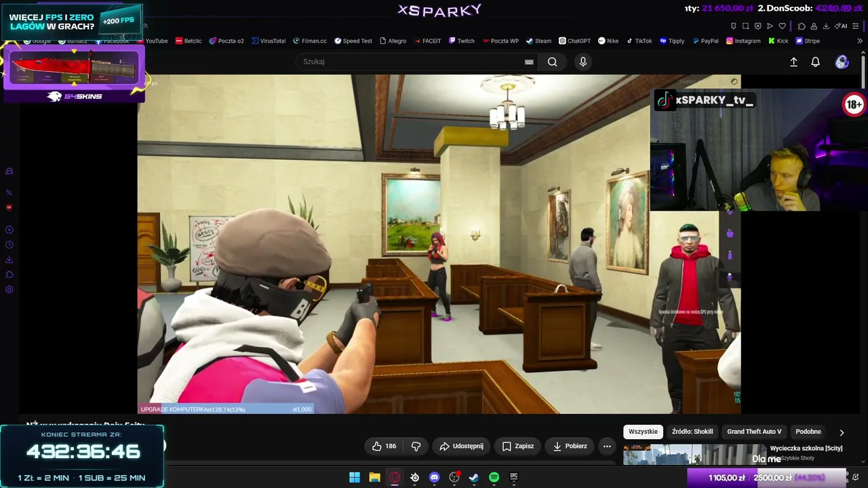Open sidebar settings gear
868x488 pixels.
9,289
